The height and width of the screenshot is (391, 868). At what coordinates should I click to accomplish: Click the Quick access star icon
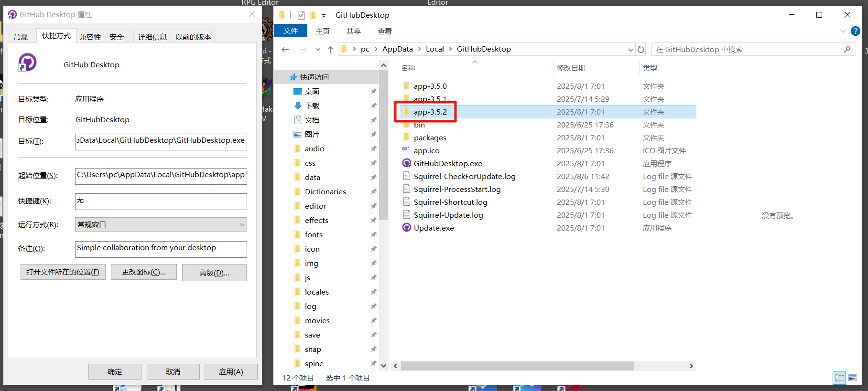click(293, 77)
